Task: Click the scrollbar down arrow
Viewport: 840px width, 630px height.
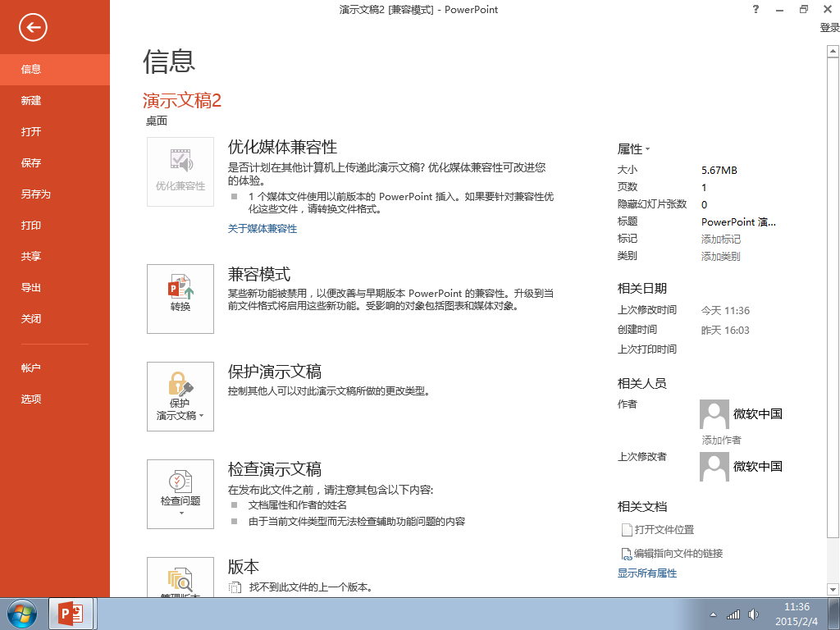Action: tap(833, 590)
